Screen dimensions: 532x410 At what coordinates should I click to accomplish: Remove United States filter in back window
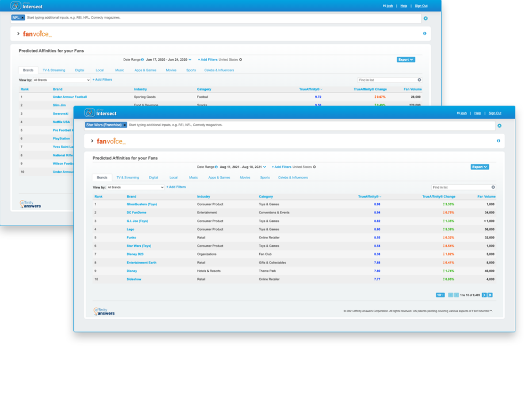click(241, 60)
